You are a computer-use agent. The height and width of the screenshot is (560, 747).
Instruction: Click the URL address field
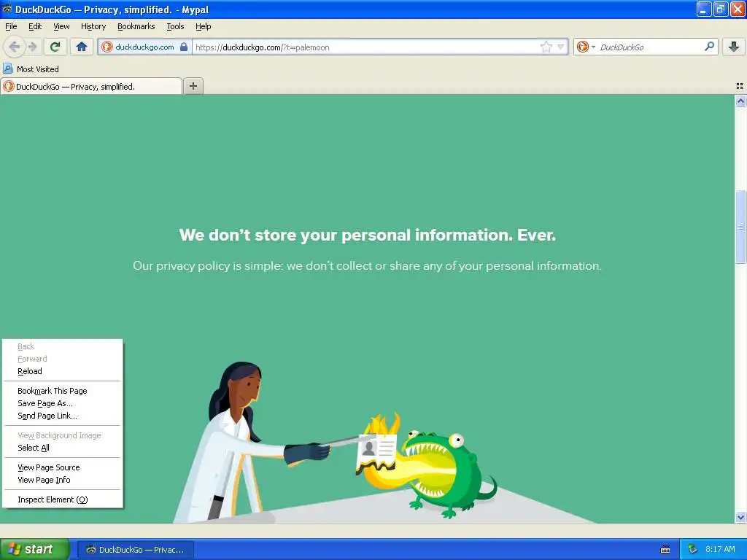tap(367, 47)
